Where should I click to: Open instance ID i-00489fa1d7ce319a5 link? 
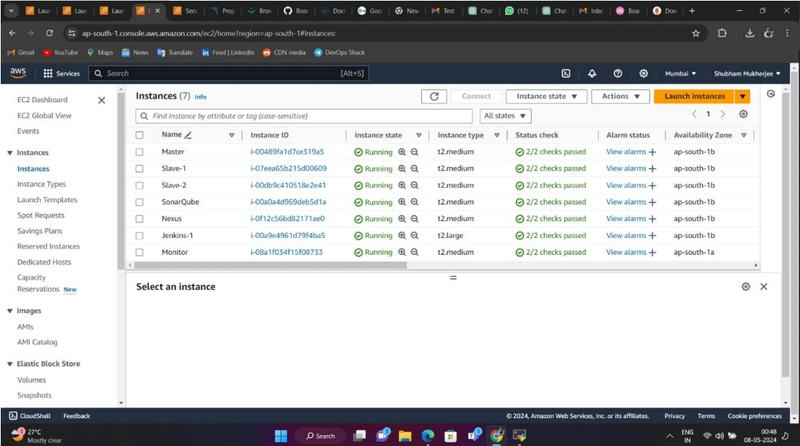coord(287,152)
